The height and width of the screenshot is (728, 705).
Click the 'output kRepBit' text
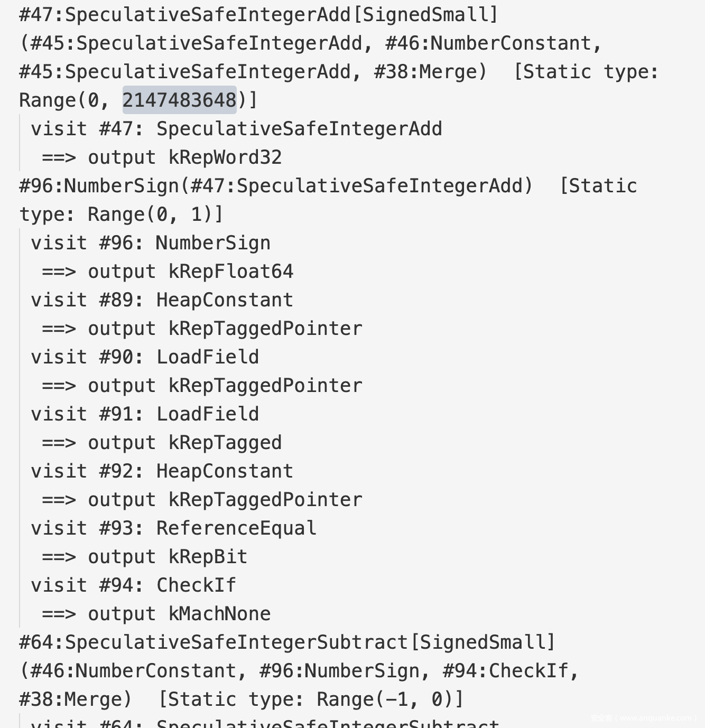coord(168,557)
